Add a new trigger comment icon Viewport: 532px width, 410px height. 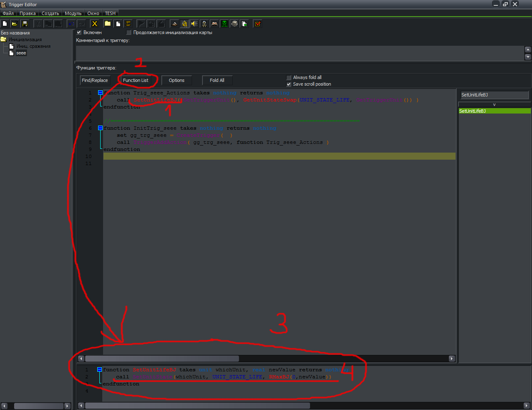[128, 24]
